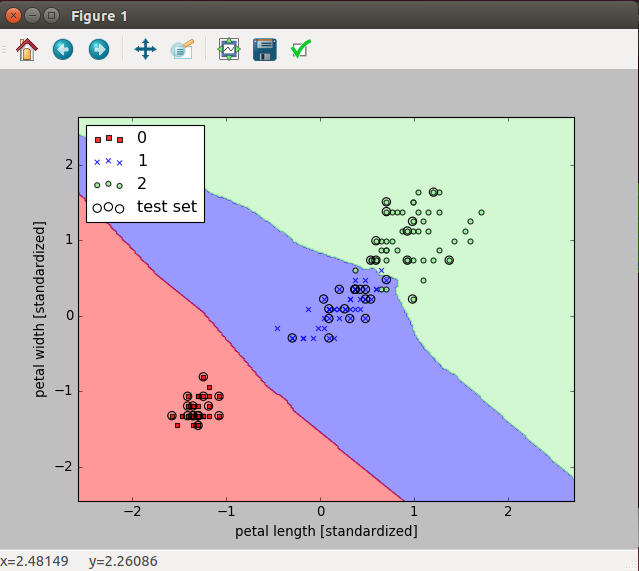Click the cursor coordinate readout in status bar
The height and width of the screenshot is (571, 639).
pos(80,560)
